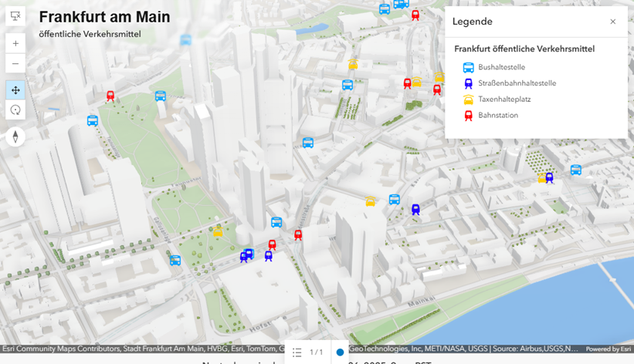Click the clear selection screen icon
634x364 pixels.
pos(15,16)
